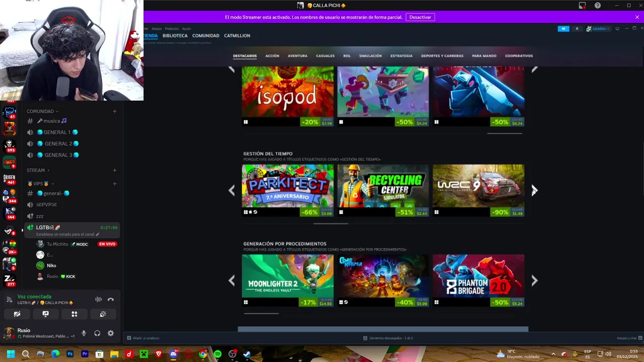This screenshot has width=644, height=362.
Task: Open the soundboard icon in voice panel
Action: coord(103,314)
